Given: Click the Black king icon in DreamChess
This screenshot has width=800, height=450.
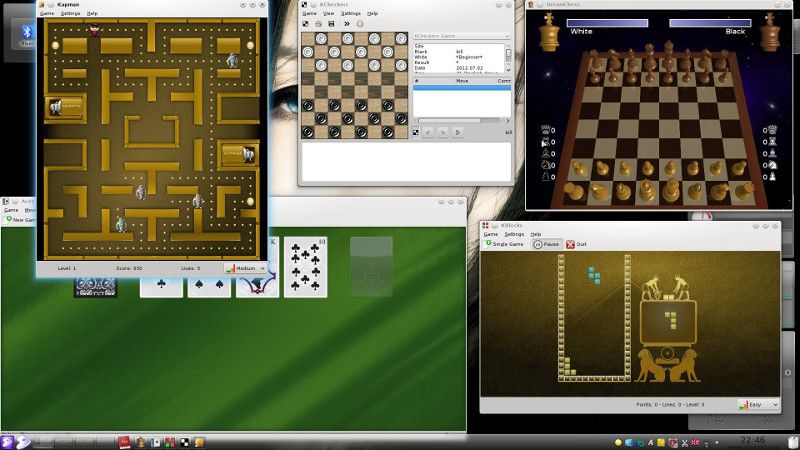Looking at the screenshot, I should 769,33.
